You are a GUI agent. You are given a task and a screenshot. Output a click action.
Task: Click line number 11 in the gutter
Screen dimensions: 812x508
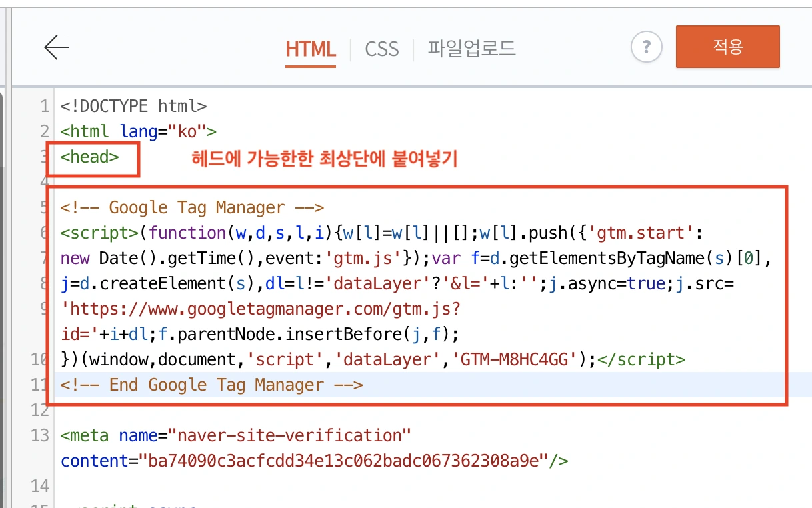point(40,385)
